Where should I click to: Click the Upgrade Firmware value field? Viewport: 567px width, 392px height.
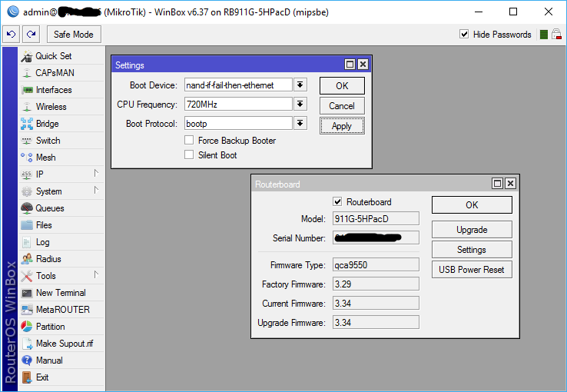click(x=376, y=323)
